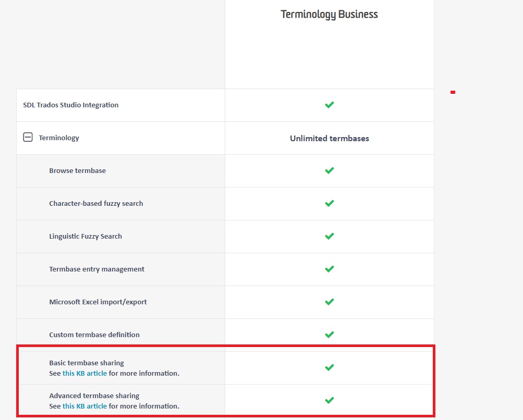The width and height of the screenshot is (523, 420).
Task: Select the Linguistic Fuzzy Search row label
Action: (x=86, y=236)
